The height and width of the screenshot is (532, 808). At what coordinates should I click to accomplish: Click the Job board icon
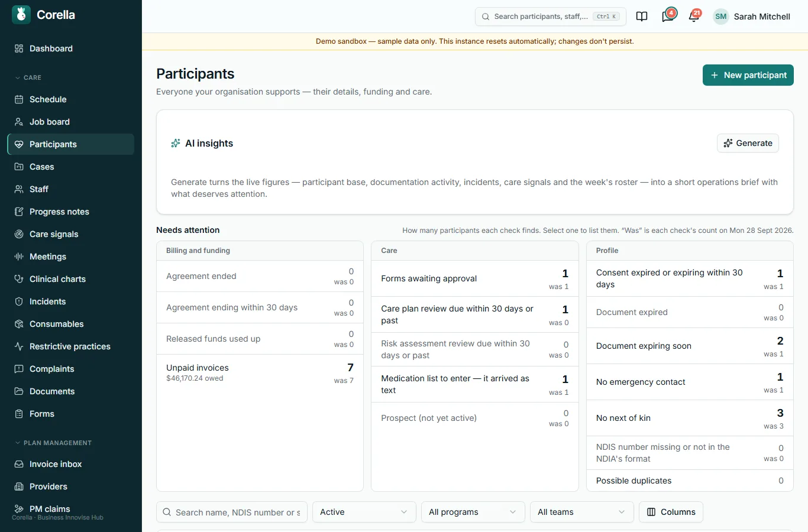click(19, 122)
